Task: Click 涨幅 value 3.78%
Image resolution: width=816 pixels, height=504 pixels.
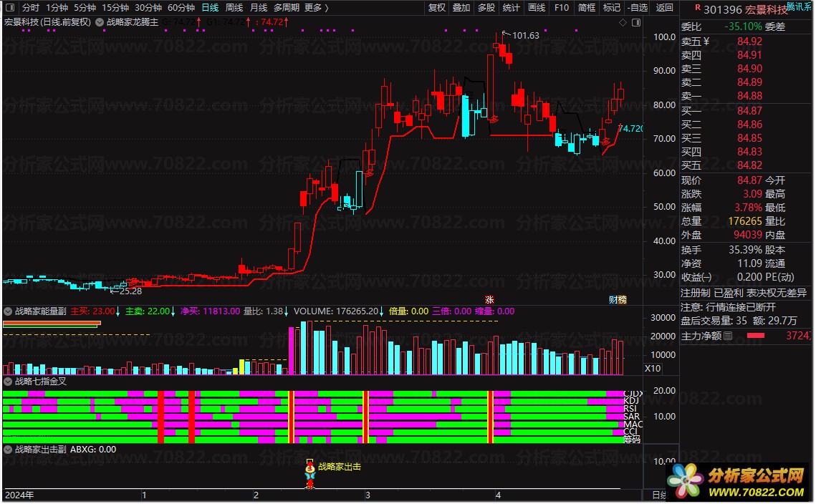Action: click(x=749, y=208)
